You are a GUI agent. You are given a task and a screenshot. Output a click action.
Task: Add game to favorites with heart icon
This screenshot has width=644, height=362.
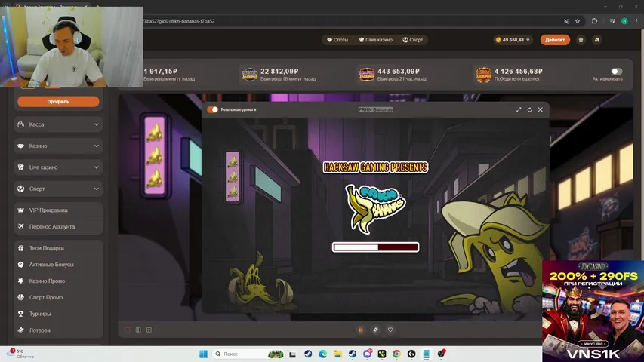tap(390, 330)
